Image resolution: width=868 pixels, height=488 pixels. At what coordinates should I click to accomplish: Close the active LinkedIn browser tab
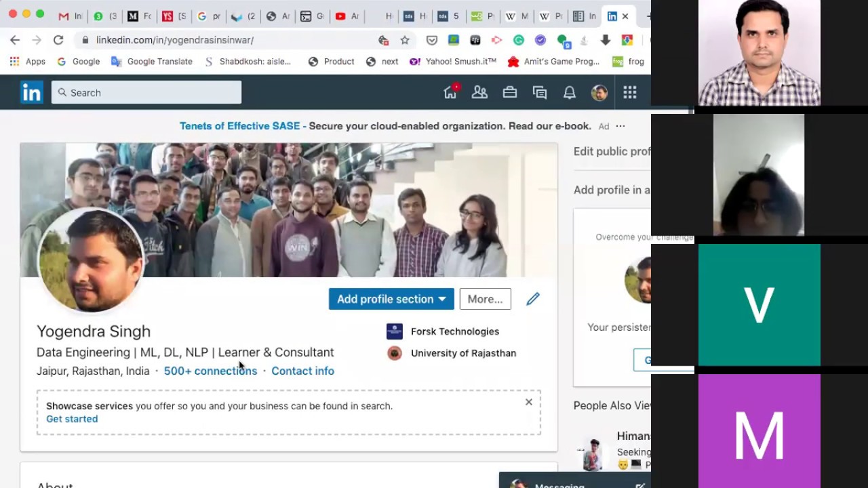click(625, 16)
